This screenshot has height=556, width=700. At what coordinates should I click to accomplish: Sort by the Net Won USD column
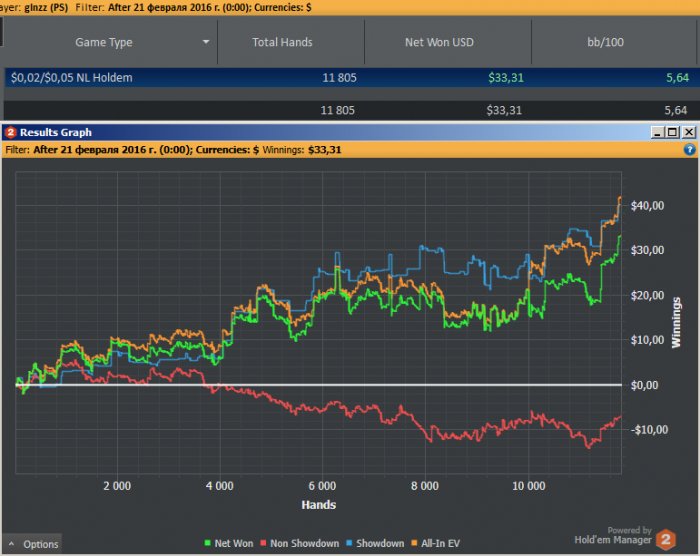[x=440, y=43]
